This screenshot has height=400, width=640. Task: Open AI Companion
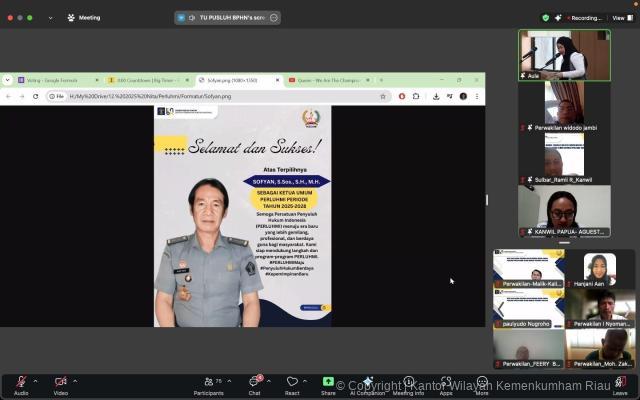tap(368, 382)
